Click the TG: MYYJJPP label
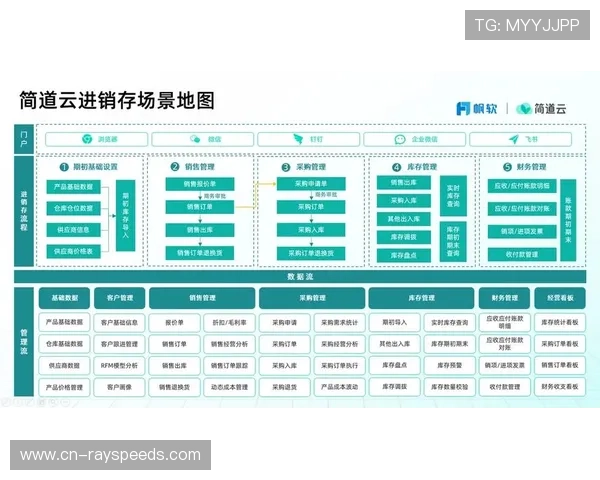 (x=526, y=24)
